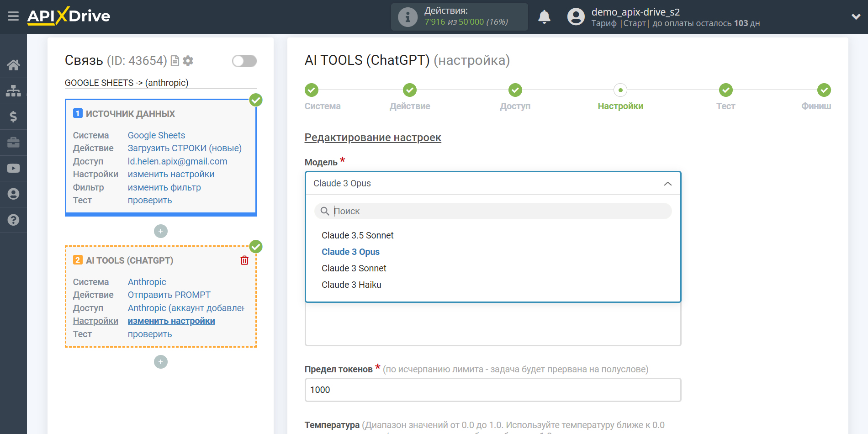Viewport: 868px width, 434px height.
Task: Click the Предел токенов input field
Action: 493,390
